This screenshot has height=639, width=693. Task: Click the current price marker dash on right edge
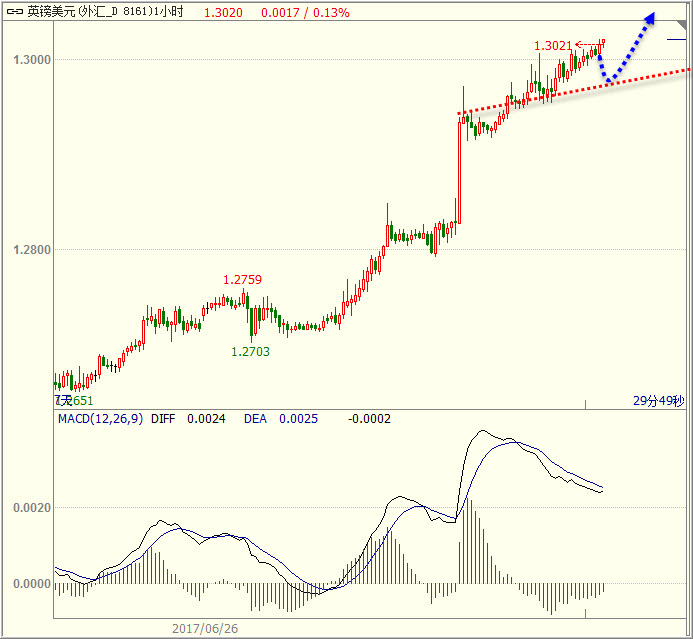coord(677,38)
